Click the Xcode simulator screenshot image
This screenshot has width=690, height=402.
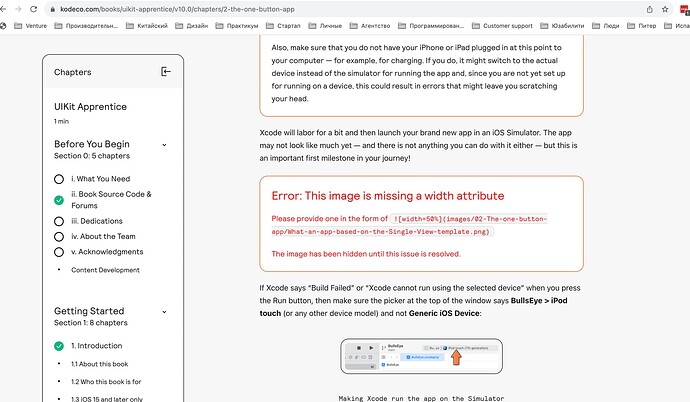click(420, 357)
